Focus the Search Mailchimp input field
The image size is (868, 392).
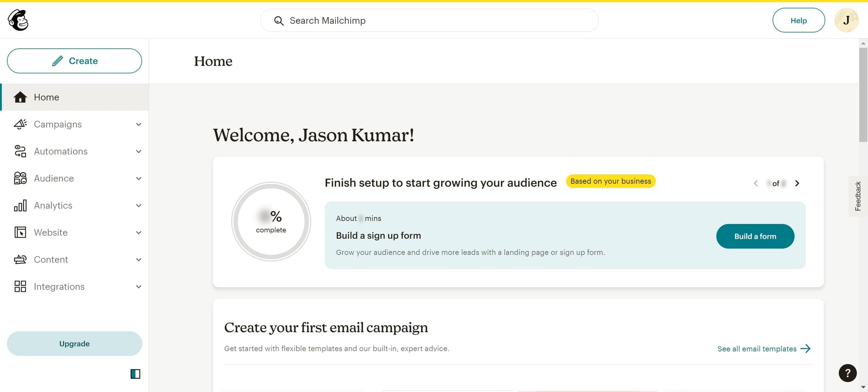[437, 21]
